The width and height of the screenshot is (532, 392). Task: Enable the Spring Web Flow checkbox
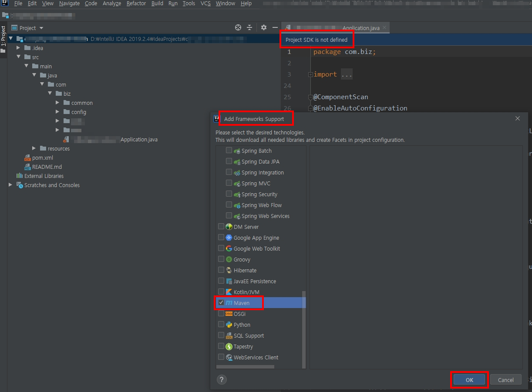pyautogui.click(x=229, y=204)
